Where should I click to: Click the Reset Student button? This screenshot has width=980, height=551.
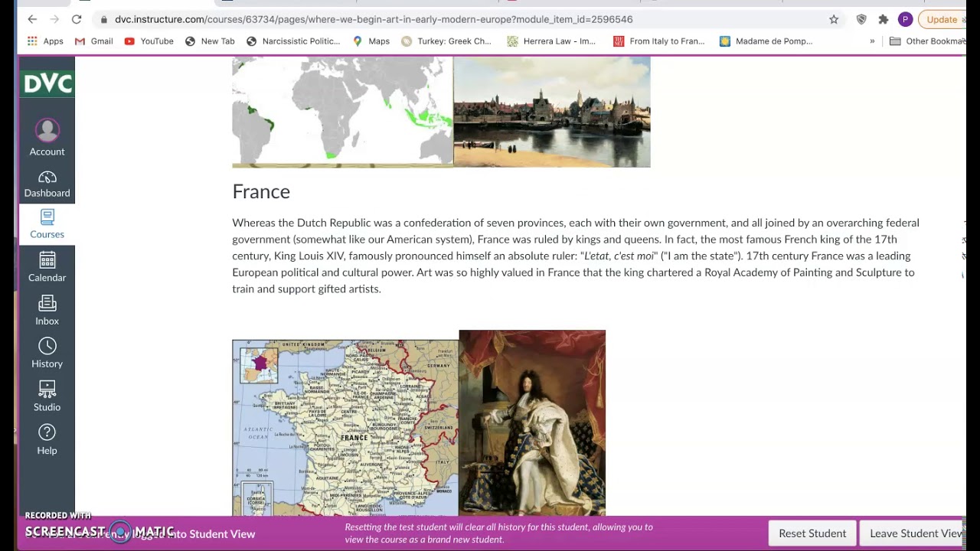tap(812, 533)
